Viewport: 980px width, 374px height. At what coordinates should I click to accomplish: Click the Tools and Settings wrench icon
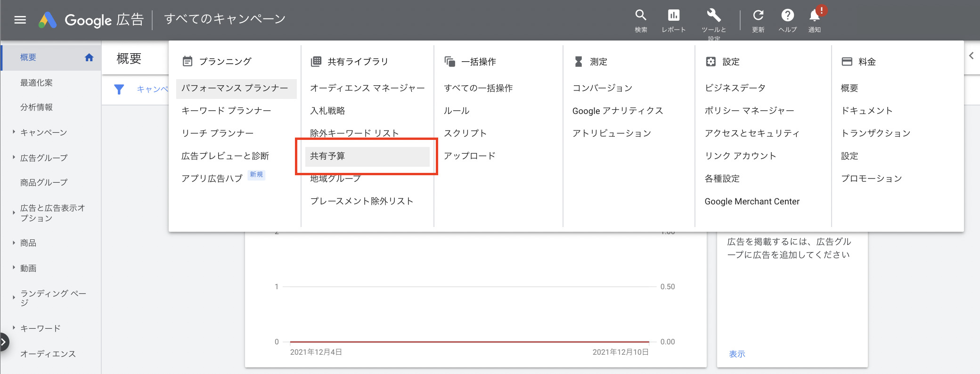pos(713,16)
